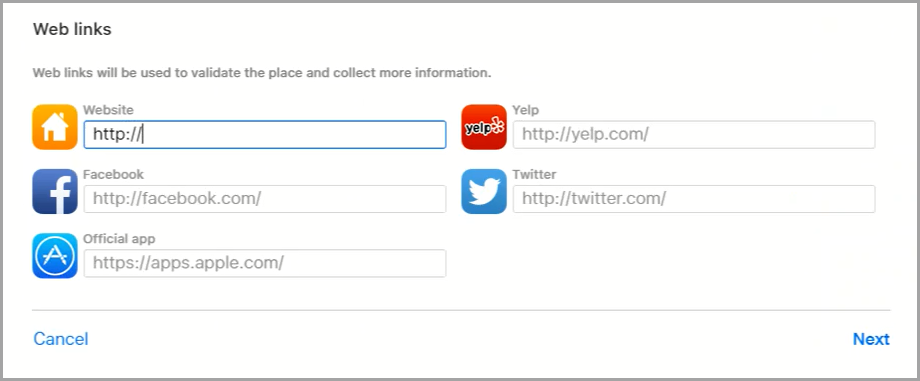Click the Twitter field label

[x=534, y=174]
